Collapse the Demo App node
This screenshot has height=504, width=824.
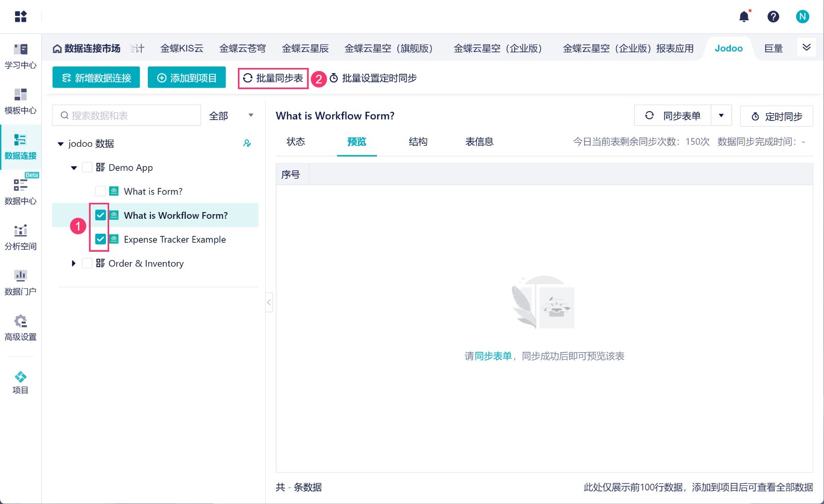pyautogui.click(x=74, y=168)
